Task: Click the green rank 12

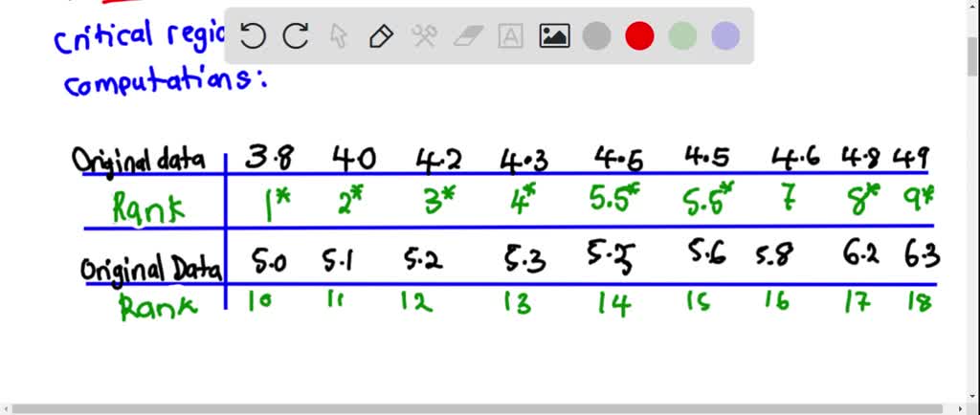Action: [415, 303]
